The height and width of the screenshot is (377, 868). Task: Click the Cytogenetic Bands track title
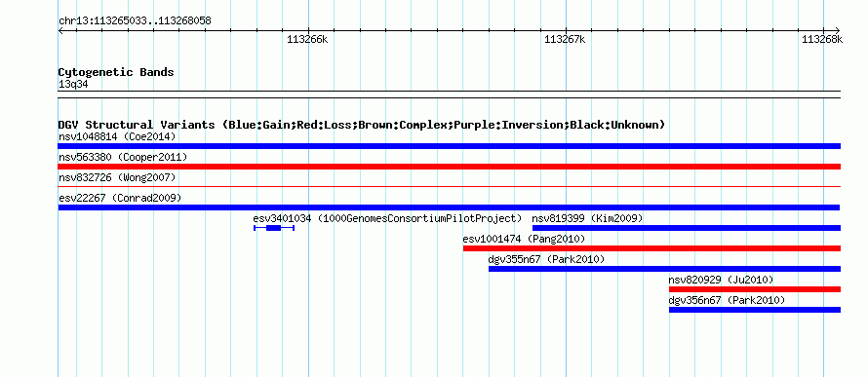[x=116, y=72]
